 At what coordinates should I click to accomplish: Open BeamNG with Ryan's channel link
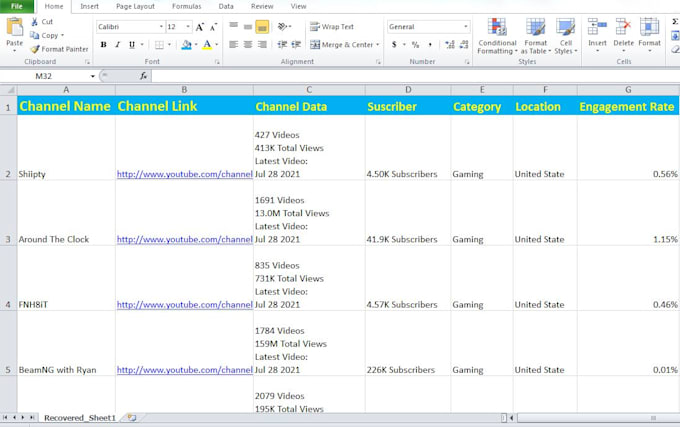pyautogui.click(x=185, y=370)
